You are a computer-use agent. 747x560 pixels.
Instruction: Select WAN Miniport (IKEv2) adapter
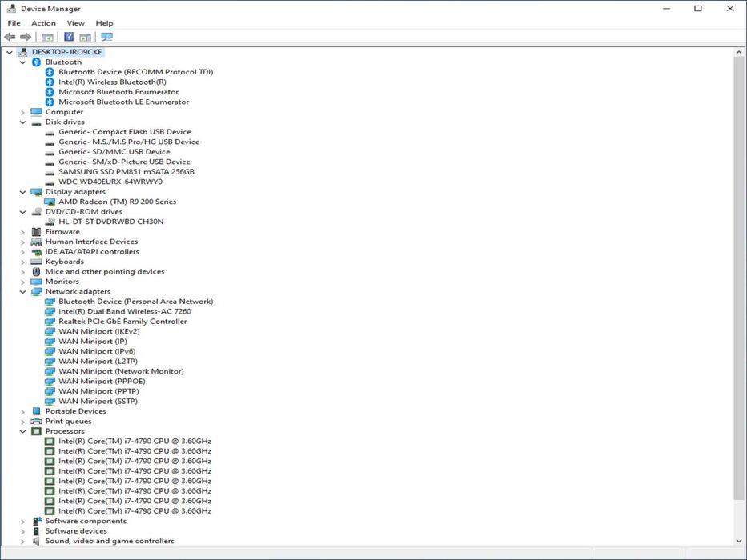[99, 331]
